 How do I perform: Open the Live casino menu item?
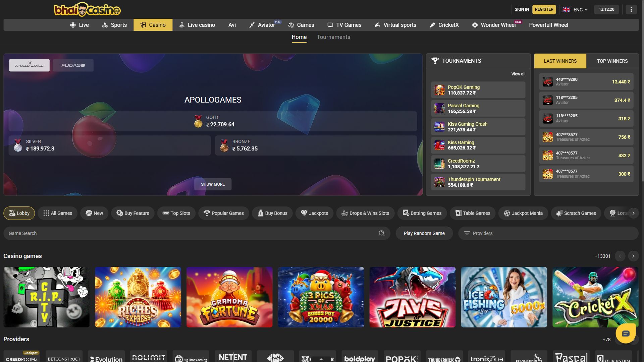pyautogui.click(x=197, y=25)
